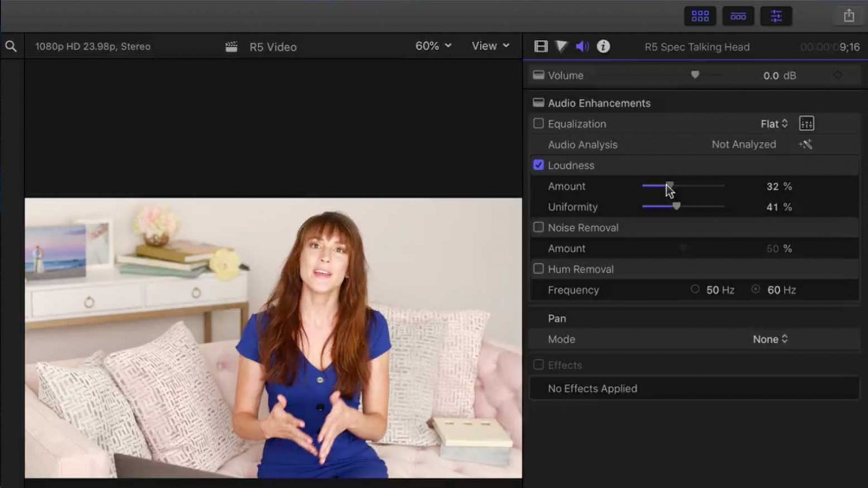
Task: Open the Inspector panel toggle icon
Action: coord(776,16)
